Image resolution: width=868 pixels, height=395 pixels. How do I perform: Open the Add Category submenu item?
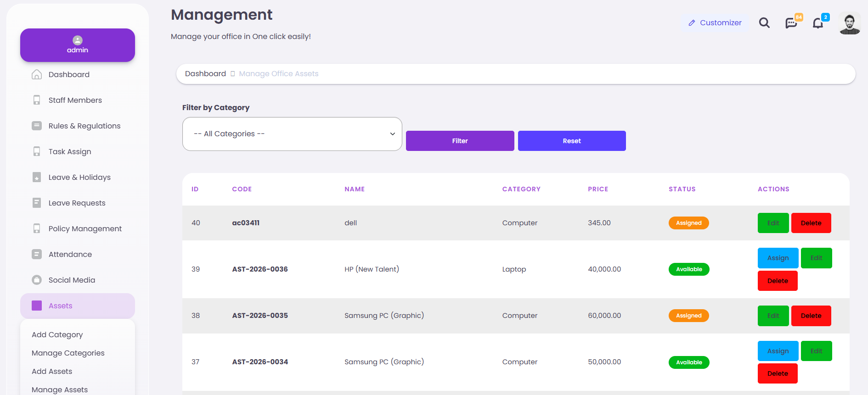coord(57,335)
